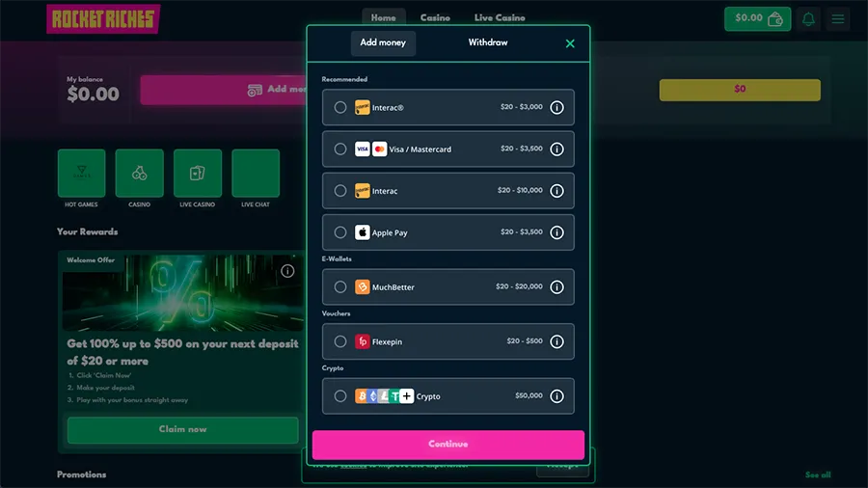Click Welcome Offer banner image
The width and height of the screenshot is (868, 488).
[182, 292]
